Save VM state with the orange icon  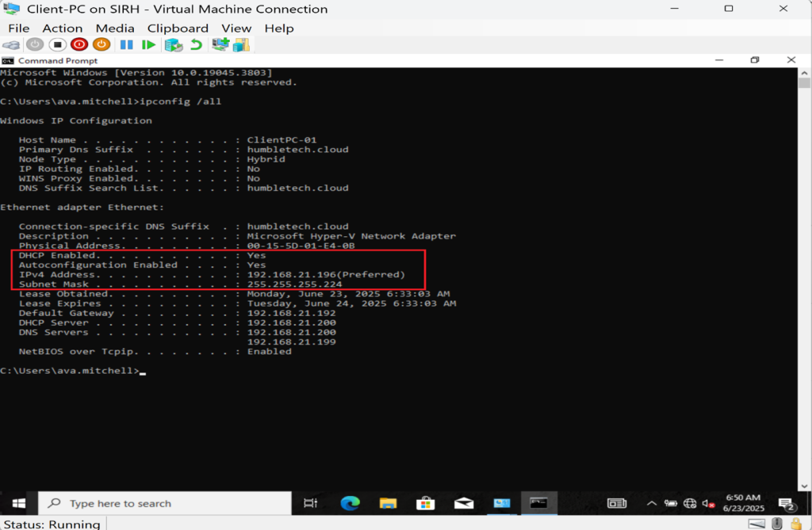(x=101, y=45)
